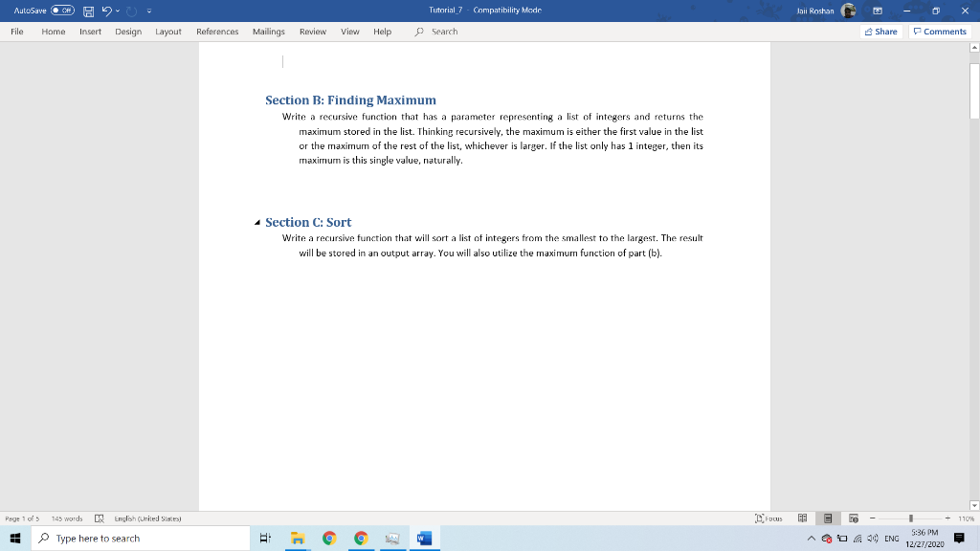Open Focus mode from the status bar
The width and height of the screenshot is (980, 551).
point(768,518)
